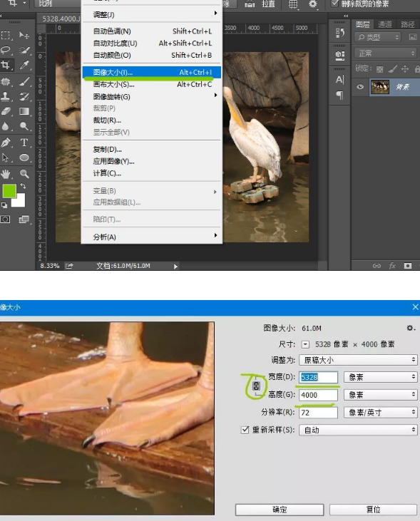Change screen mode icon

point(24,220)
